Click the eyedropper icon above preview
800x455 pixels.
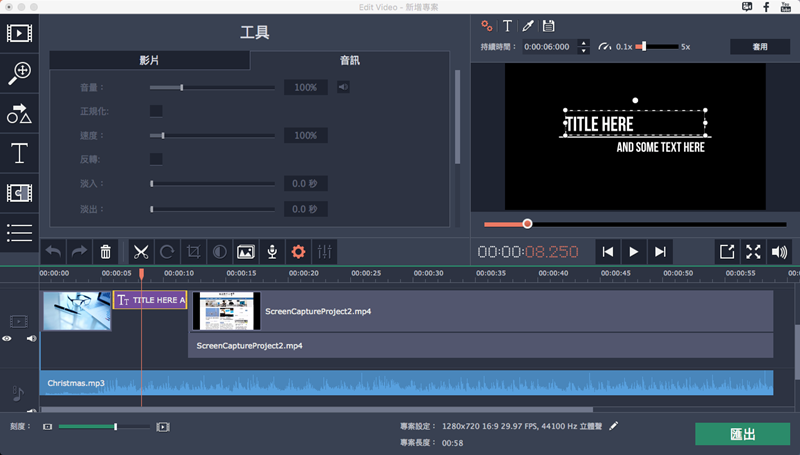coord(528,26)
